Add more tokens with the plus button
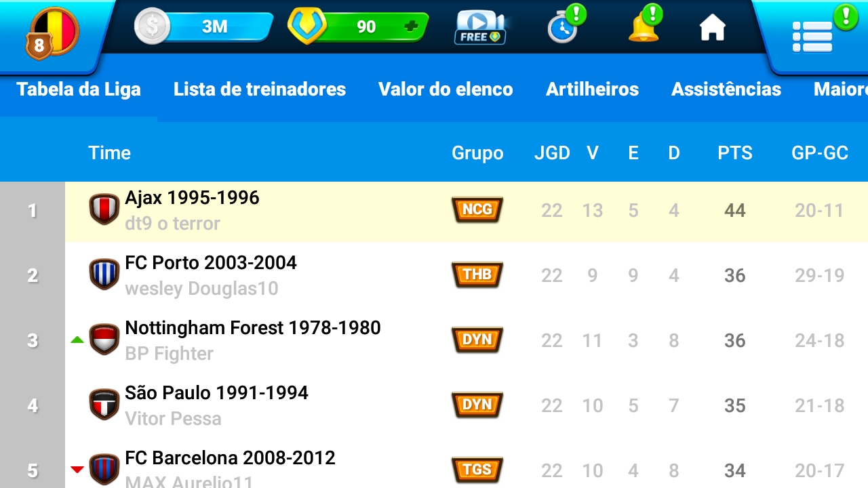Image resolution: width=868 pixels, height=488 pixels. click(410, 26)
